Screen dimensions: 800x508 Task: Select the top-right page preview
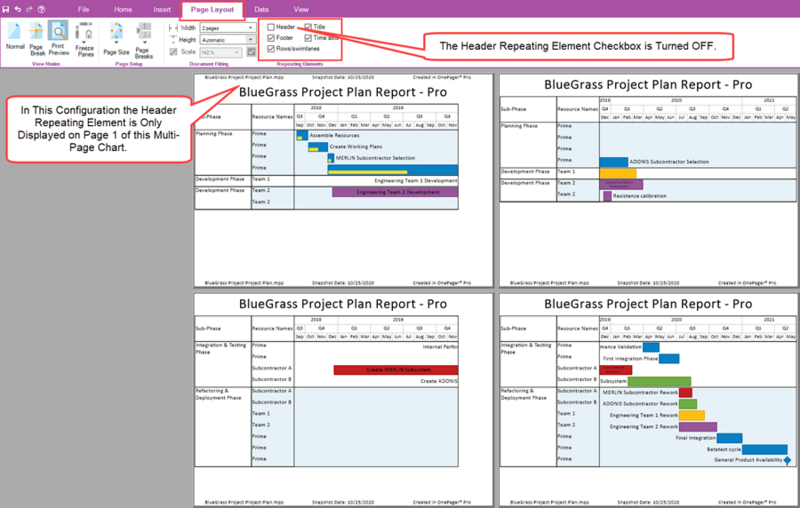[x=648, y=181]
